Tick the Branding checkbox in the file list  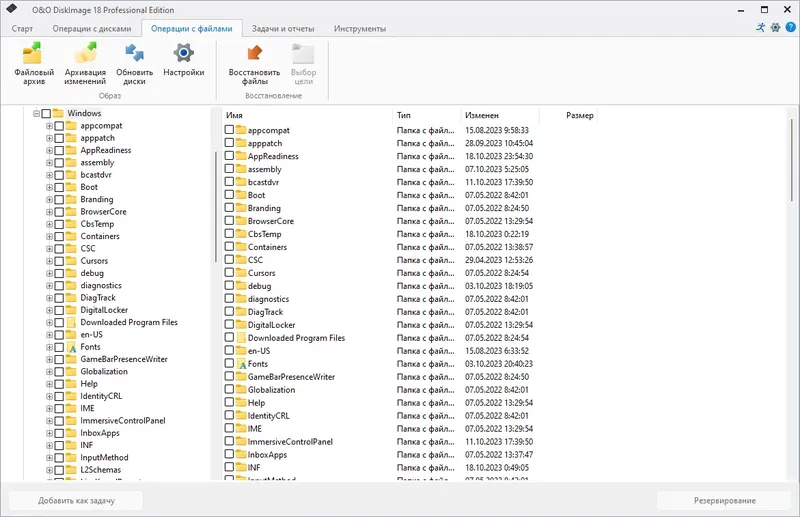pos(230,208)
